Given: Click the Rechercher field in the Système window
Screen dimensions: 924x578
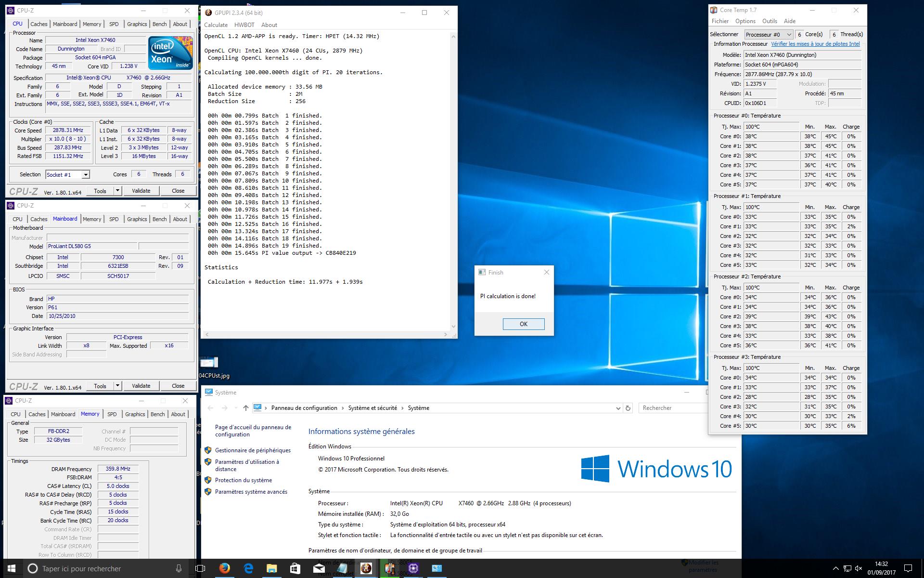Looking at the screenshot, I should 674,408.
